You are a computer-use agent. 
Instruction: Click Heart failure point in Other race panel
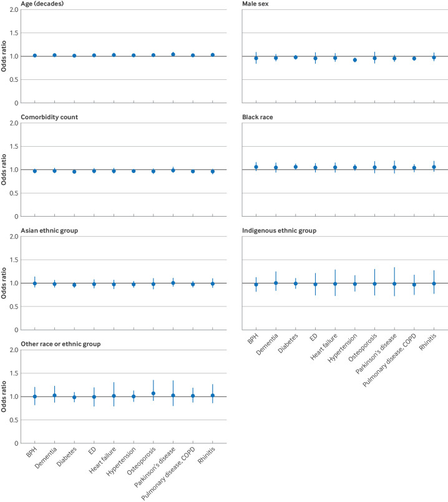click(x=114, y=395)
